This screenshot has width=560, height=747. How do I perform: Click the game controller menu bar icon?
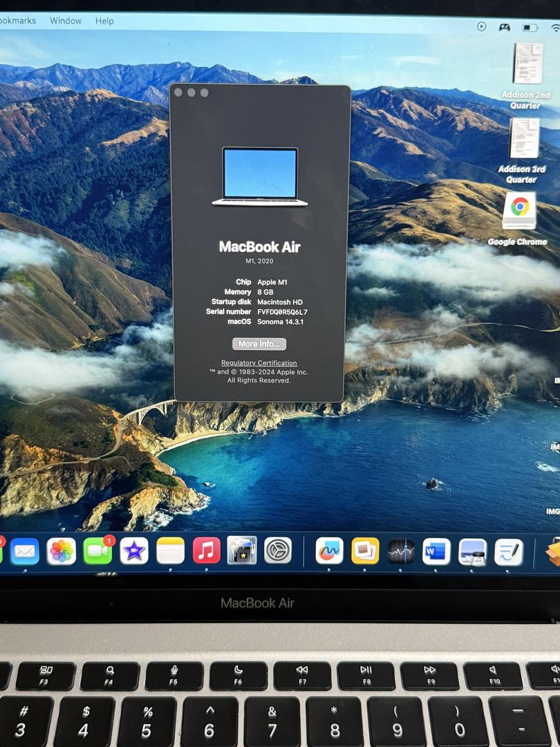click(505, 27)
